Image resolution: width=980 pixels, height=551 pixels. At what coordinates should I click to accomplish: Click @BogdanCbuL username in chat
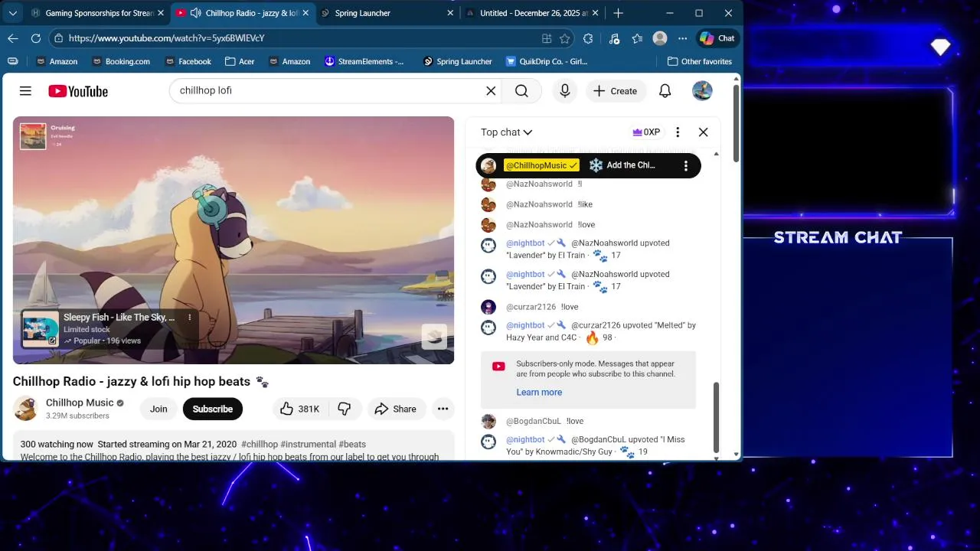(x=534, y=421)
